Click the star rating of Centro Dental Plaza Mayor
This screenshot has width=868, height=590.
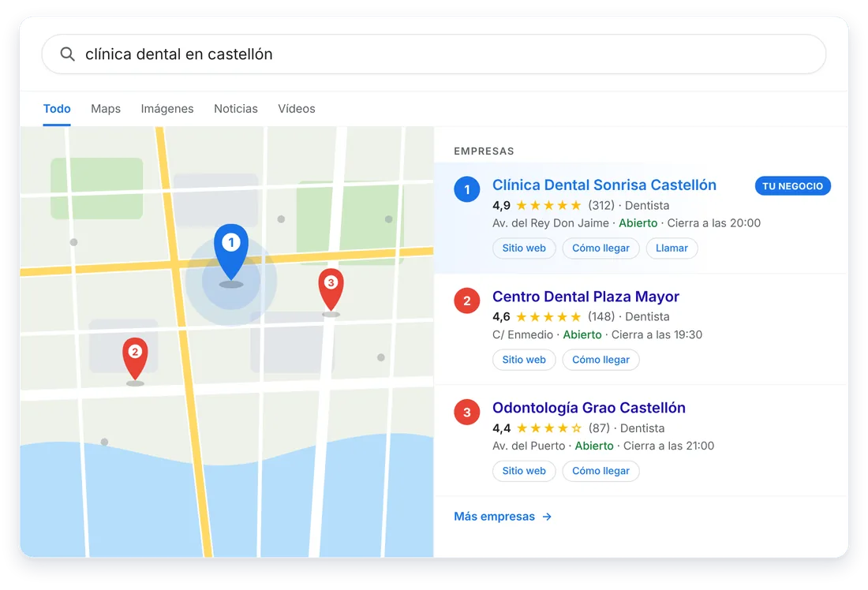pos(548,316)
